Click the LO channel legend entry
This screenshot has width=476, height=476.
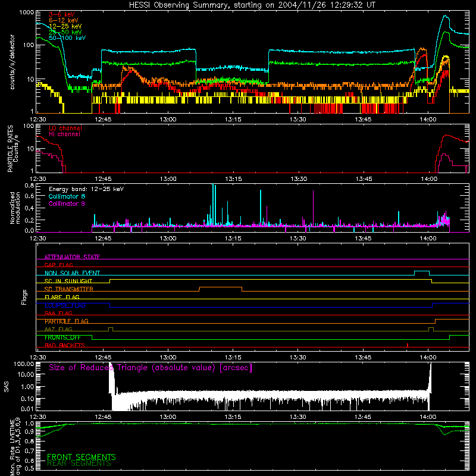point(65,129)
